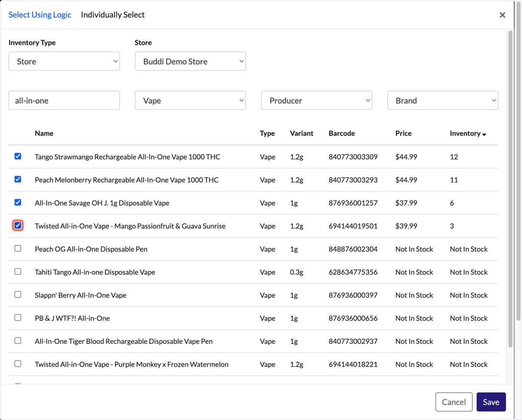The image size is (522, 420).
Task: Open the Inventory Type dropdown
Action: 64,61
